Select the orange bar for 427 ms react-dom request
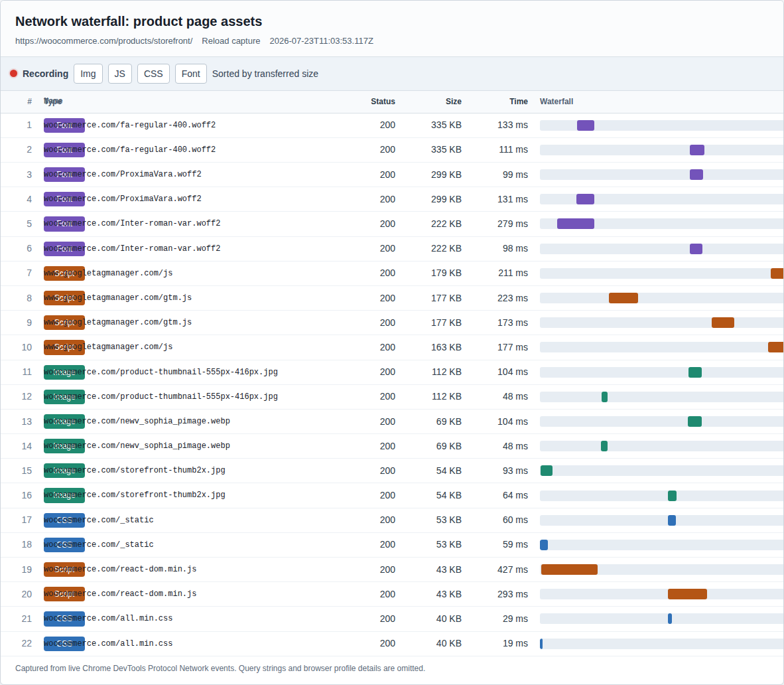 click(570, 570)
